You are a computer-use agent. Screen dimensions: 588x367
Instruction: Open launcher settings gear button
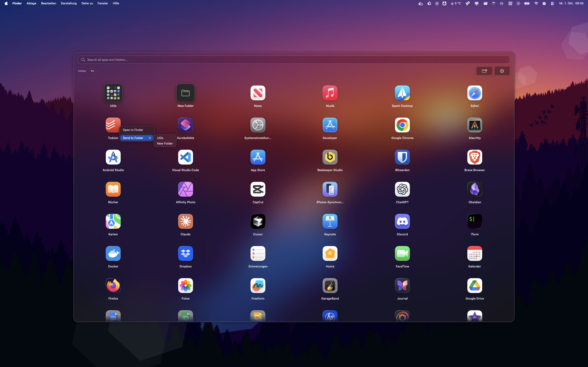502,71
